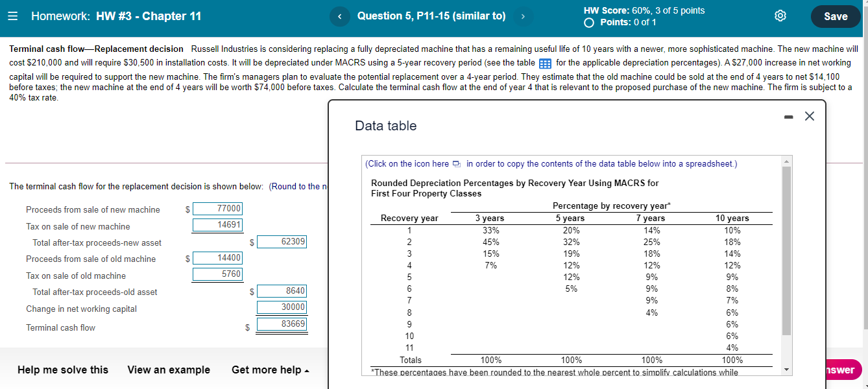Viewport: 868px width, 389px height.
Task: Click the Save button
Action: (x=836, y=16)
